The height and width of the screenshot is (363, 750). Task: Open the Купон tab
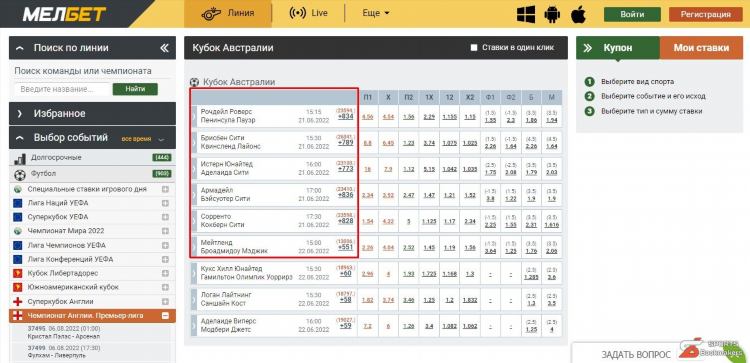618,48
